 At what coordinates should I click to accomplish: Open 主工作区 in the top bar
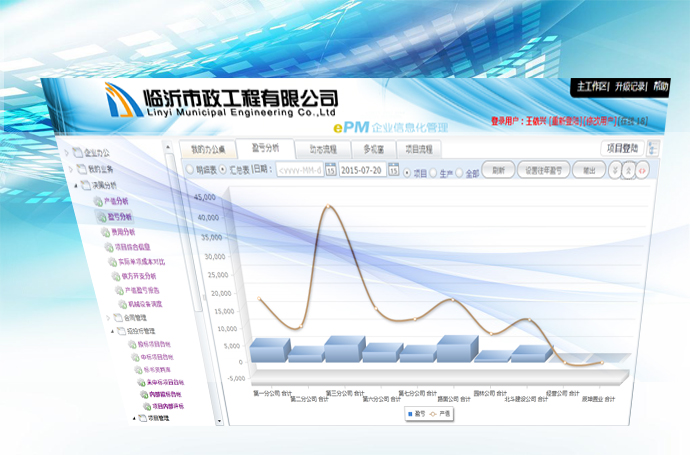592,86
